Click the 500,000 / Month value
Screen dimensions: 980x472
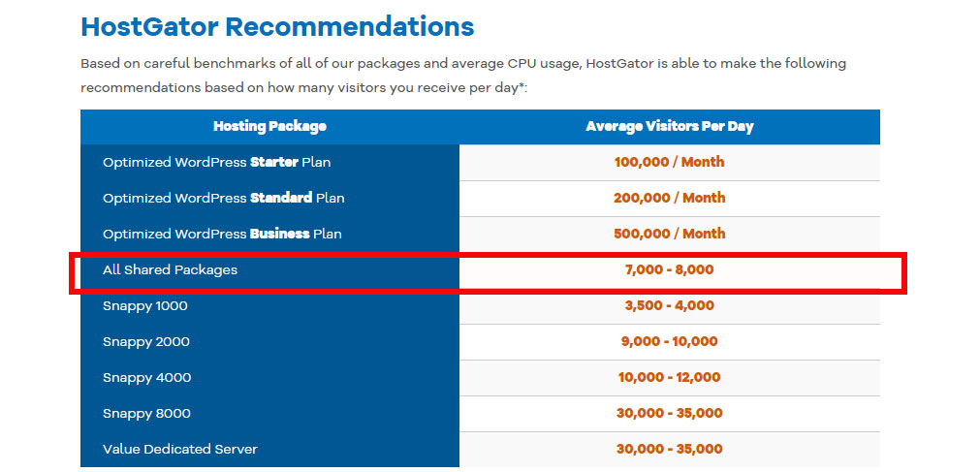point(670,234)
